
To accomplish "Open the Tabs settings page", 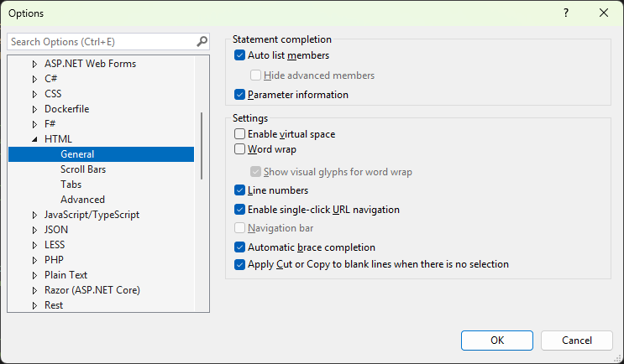I will click(x=71, y=185).
